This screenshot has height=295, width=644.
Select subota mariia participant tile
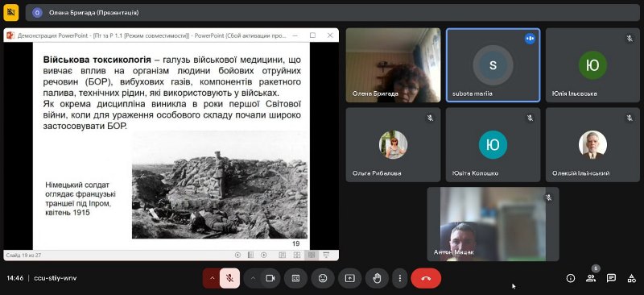[493, 65]
